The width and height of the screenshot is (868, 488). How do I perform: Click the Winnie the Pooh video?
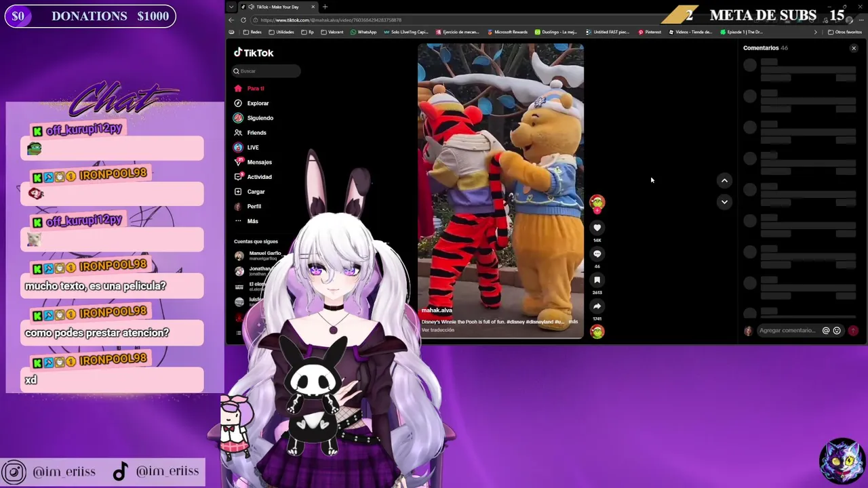pos(500,190)
